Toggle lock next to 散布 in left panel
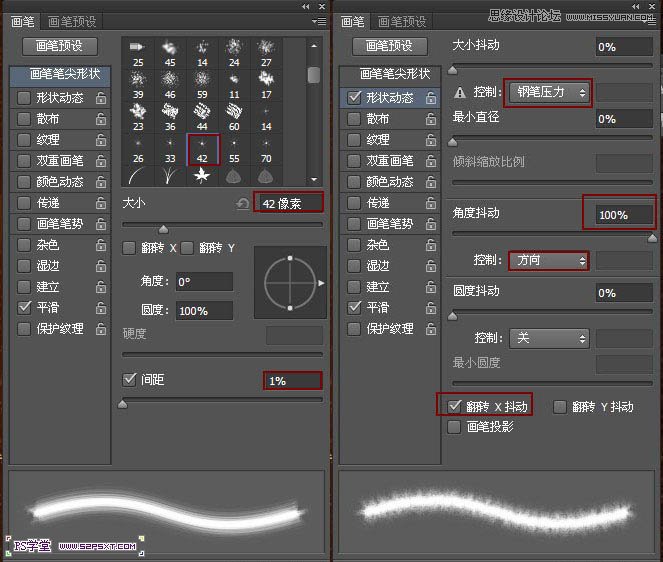The image size is (663, 562). pos(101,119)
